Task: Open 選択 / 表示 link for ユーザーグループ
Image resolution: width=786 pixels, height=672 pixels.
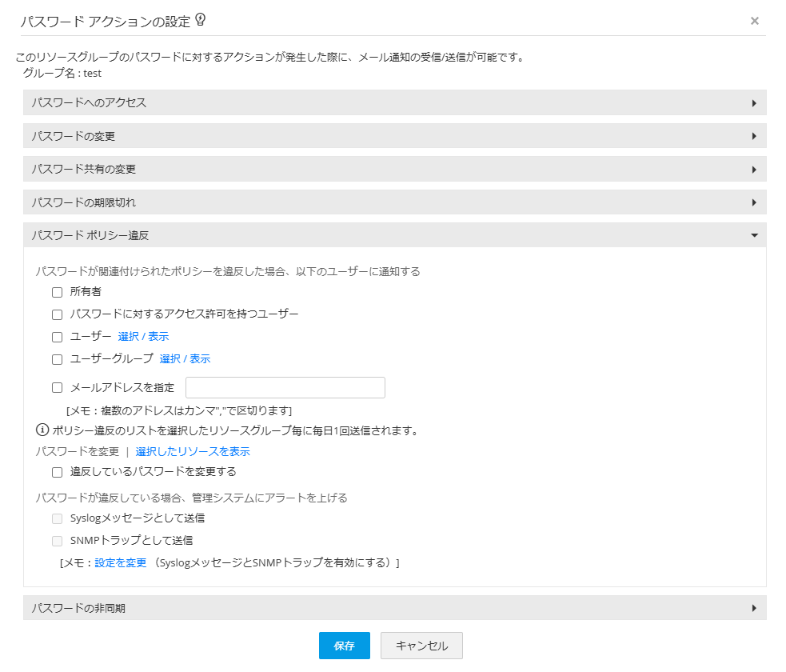Action: coord(185,359)
